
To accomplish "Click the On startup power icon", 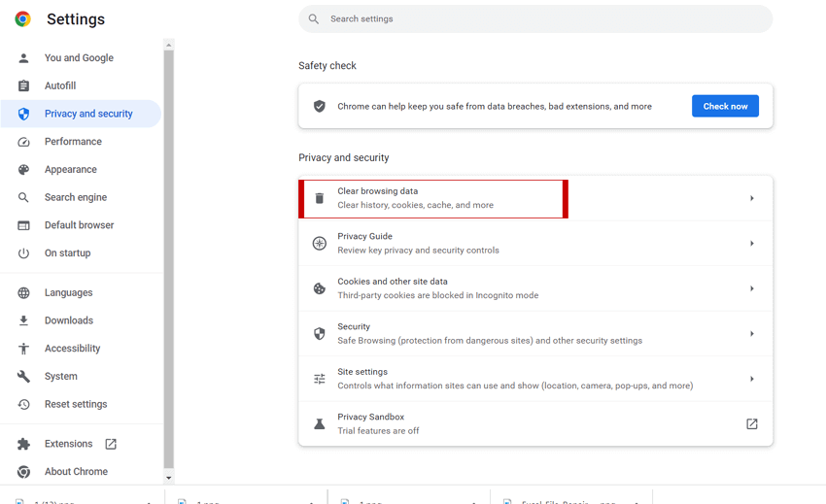I will (23, 253).
